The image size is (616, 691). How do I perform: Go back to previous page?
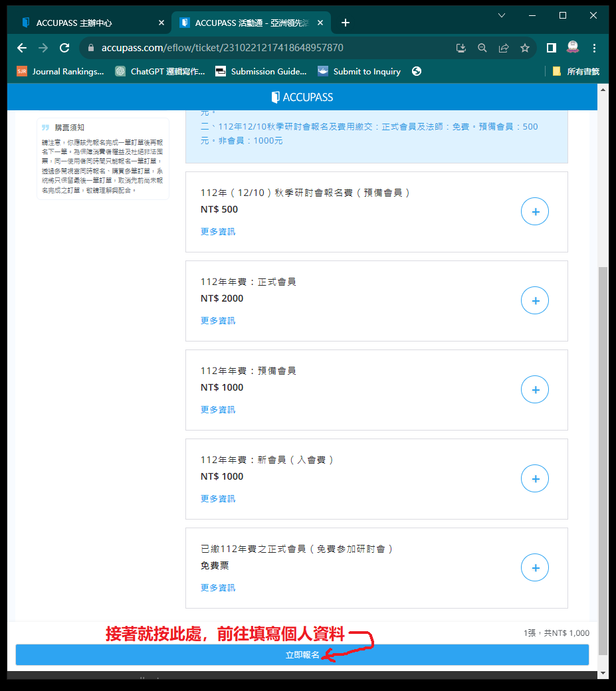[22, 48]
